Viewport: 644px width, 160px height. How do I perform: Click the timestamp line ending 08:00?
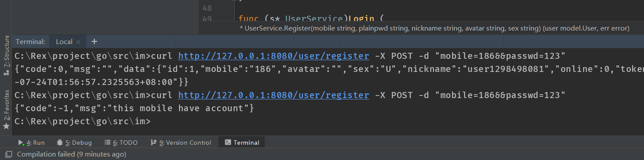pyautogui.click(x=101, y=82)
